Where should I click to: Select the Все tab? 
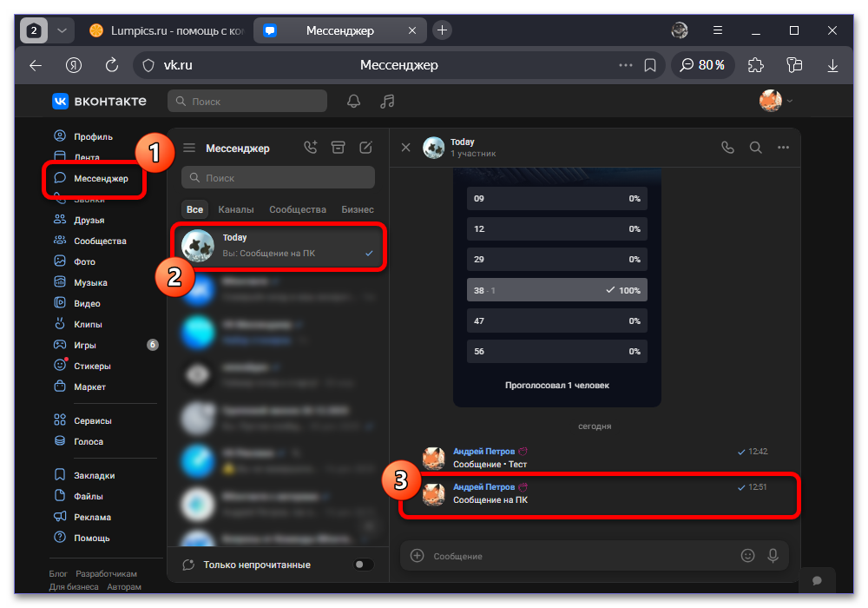pyautogui.click(x=194, y=209)
